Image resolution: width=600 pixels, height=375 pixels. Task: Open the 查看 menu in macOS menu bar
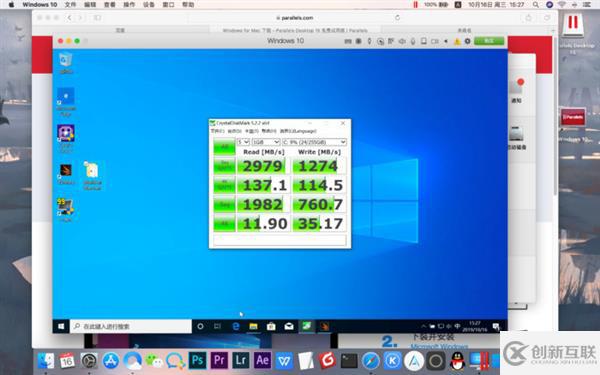click(x=109, y=5)
